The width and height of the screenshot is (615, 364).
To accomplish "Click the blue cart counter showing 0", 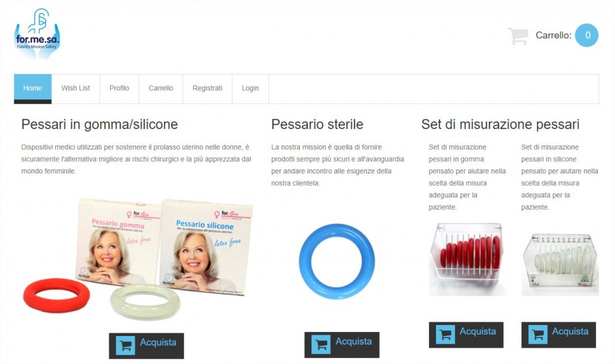I will [587, 36].
